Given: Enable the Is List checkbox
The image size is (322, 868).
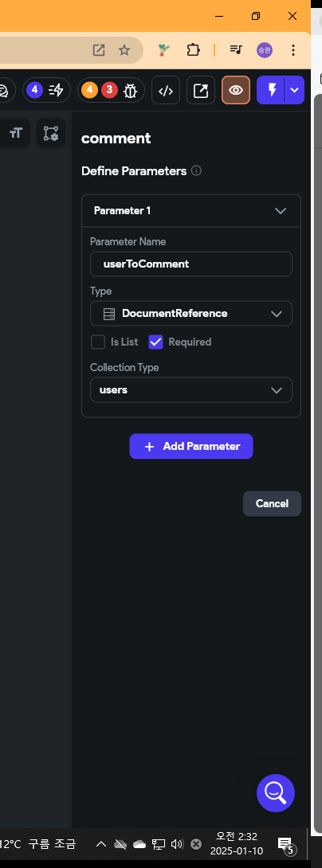Looking at the screenshot, I should pyautogui.click(x=98, y=342).
